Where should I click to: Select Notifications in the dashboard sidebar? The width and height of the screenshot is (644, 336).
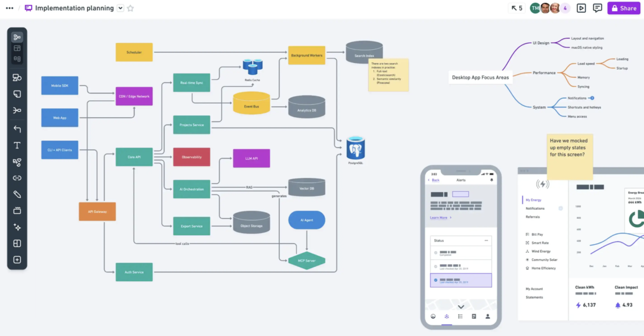pos(535,208)
